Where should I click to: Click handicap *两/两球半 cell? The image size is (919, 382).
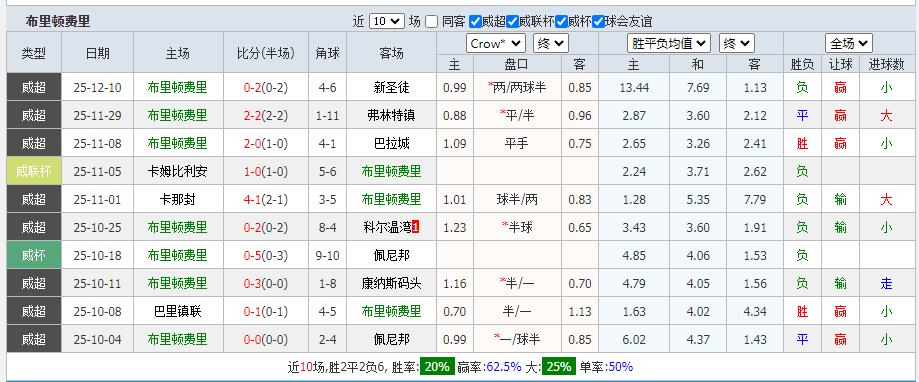point(516,87)
